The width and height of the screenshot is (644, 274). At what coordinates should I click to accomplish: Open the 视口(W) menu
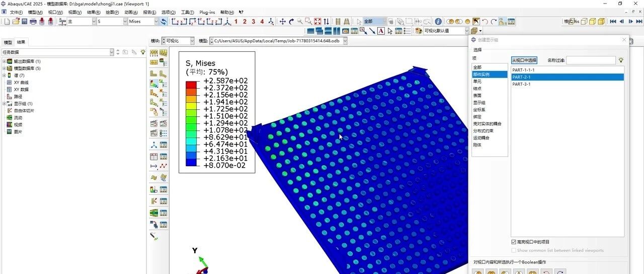click(x=56, y=12)
